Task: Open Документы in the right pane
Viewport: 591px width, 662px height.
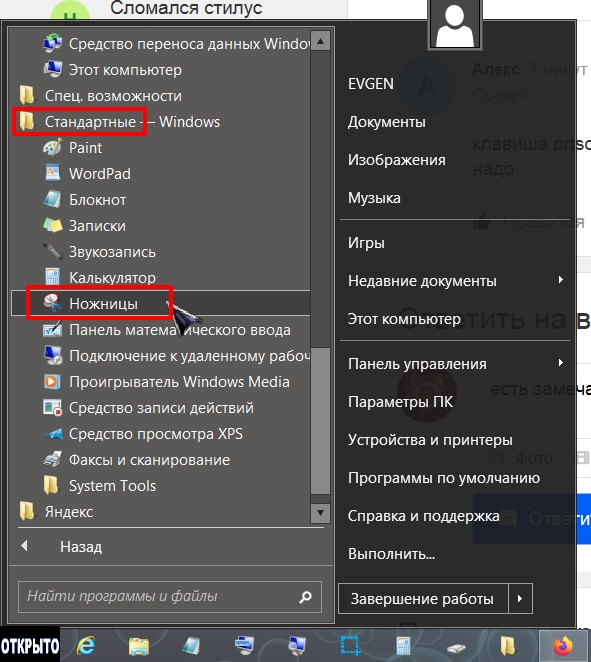Action: coord(387,122)
